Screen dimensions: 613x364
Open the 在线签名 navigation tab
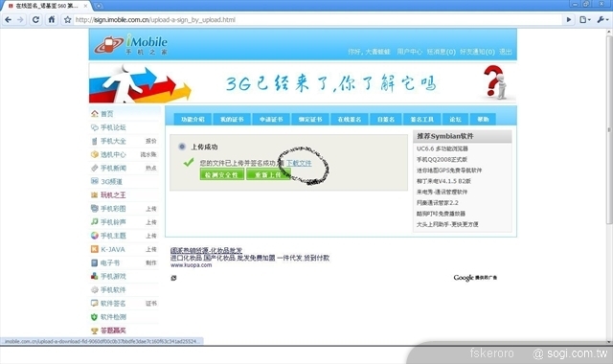(350, 119)
